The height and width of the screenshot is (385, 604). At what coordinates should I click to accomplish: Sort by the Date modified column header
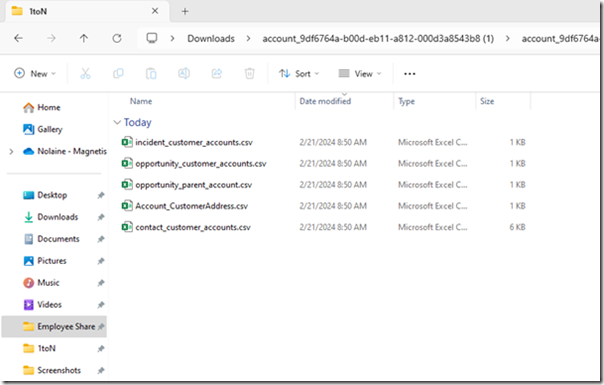[x=325, y=101]
